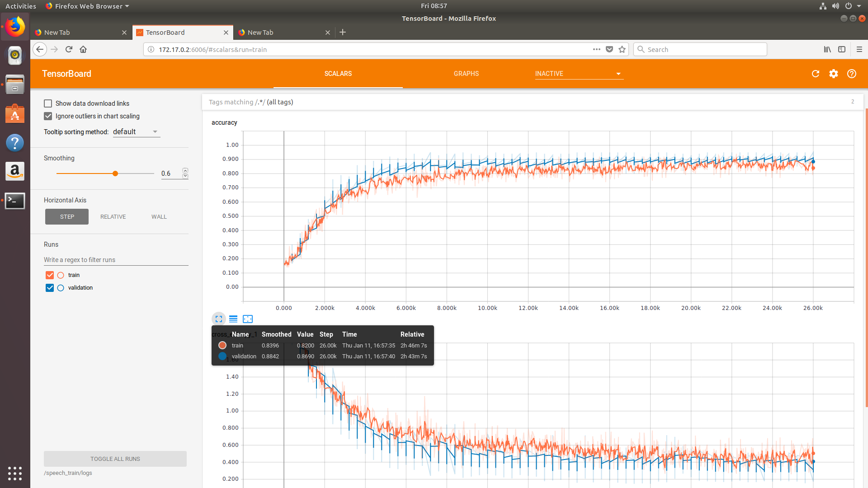Viewport: 868px width, 488px height.
Task: Reload TensorBoard data with refresh icon
Action: point(816,74)
